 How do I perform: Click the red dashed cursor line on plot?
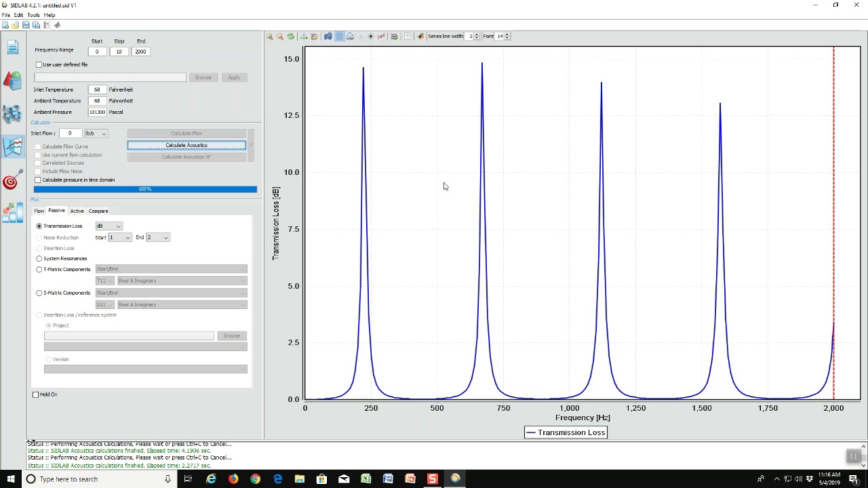833,224
